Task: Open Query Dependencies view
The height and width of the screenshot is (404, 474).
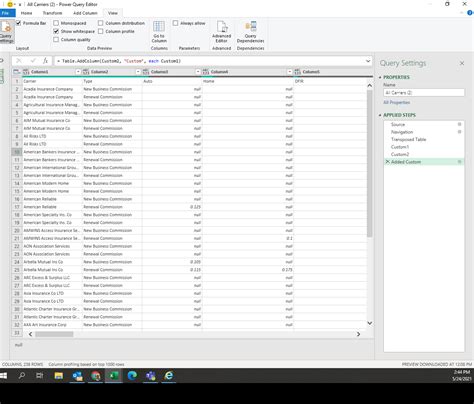Action: pyautogui.click(x=250, y=31)
